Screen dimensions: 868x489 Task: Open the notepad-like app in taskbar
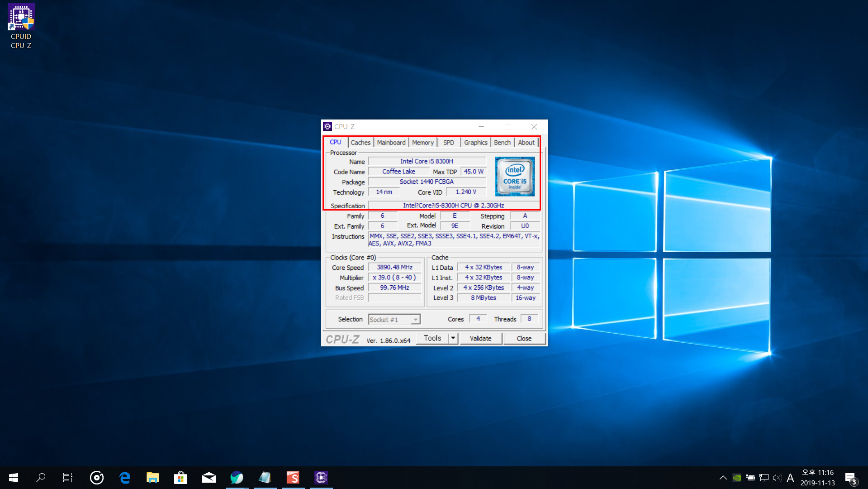(x=265, y=477)
